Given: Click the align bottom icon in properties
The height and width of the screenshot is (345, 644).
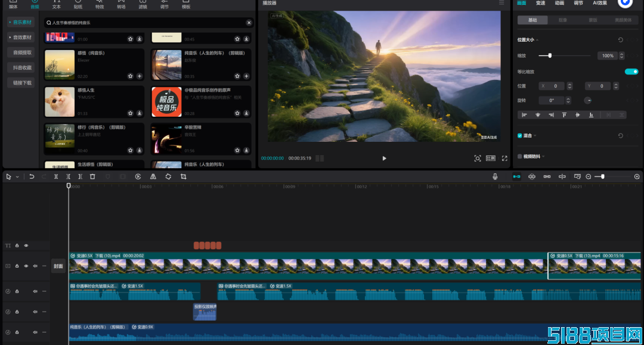Looking at the screenshot, I should [x=591, y=115].
